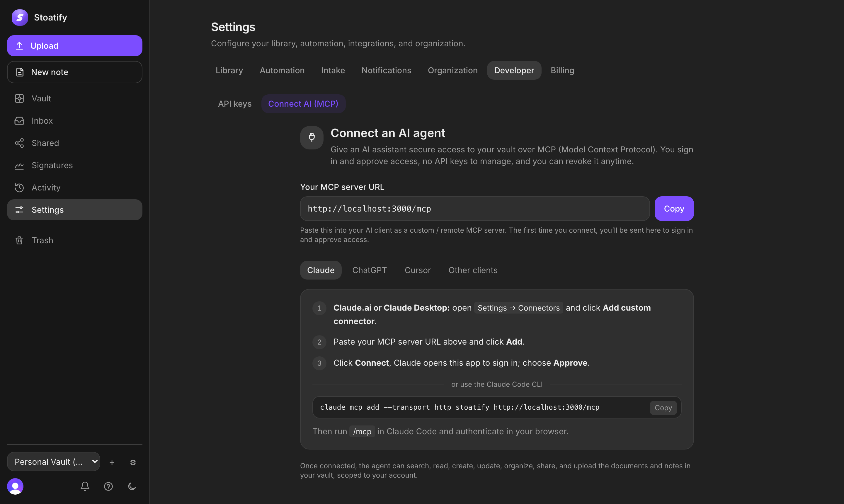Open Trash in sidebar
The width and height of the screenshot is (844, 504).
[x=74, y=241]
